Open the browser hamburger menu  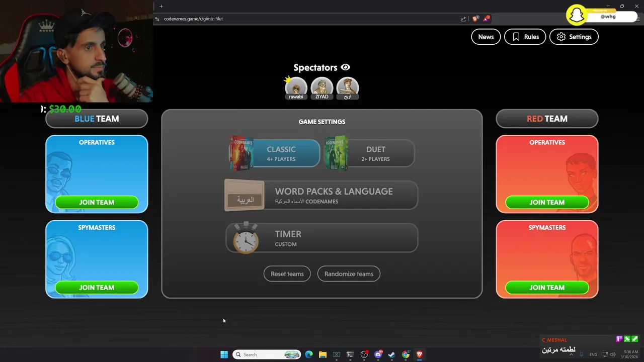pyautogui.click(x=638, y=19)
